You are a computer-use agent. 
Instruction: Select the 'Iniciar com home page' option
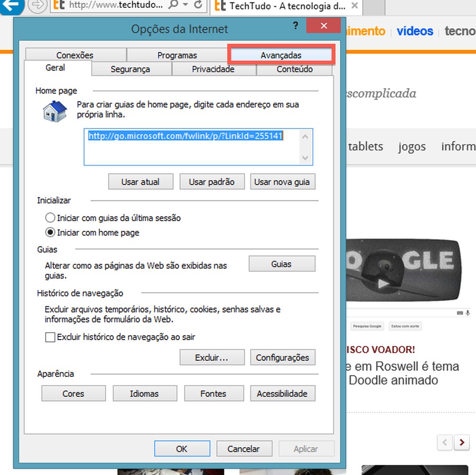pos(50,232)
